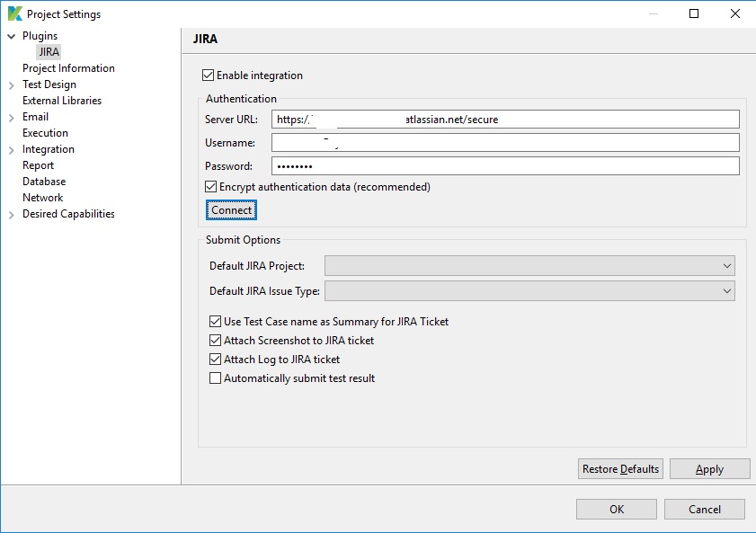This screenshot has height=533, width=756.
Task: Click inside the Server URL field
Action: pos(503,119)
